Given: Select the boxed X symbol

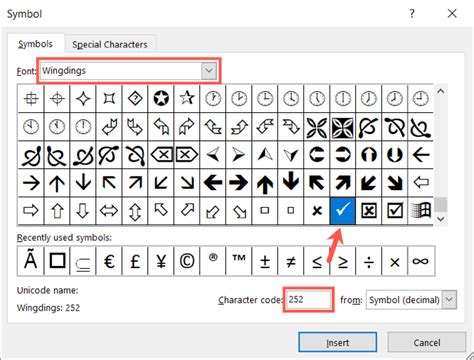Looking at the screenshot, I should [x=369, y=211].
